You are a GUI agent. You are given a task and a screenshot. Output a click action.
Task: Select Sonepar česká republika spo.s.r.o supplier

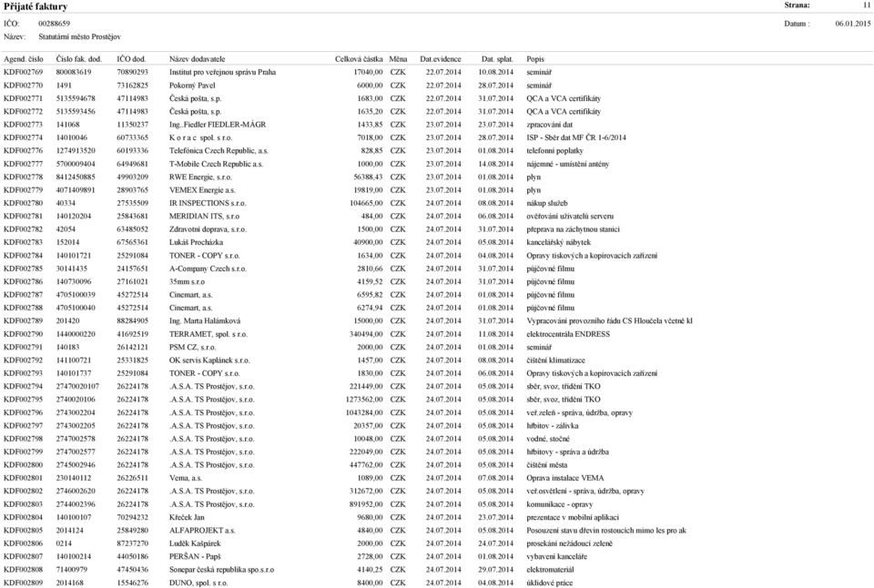[222, 570]
